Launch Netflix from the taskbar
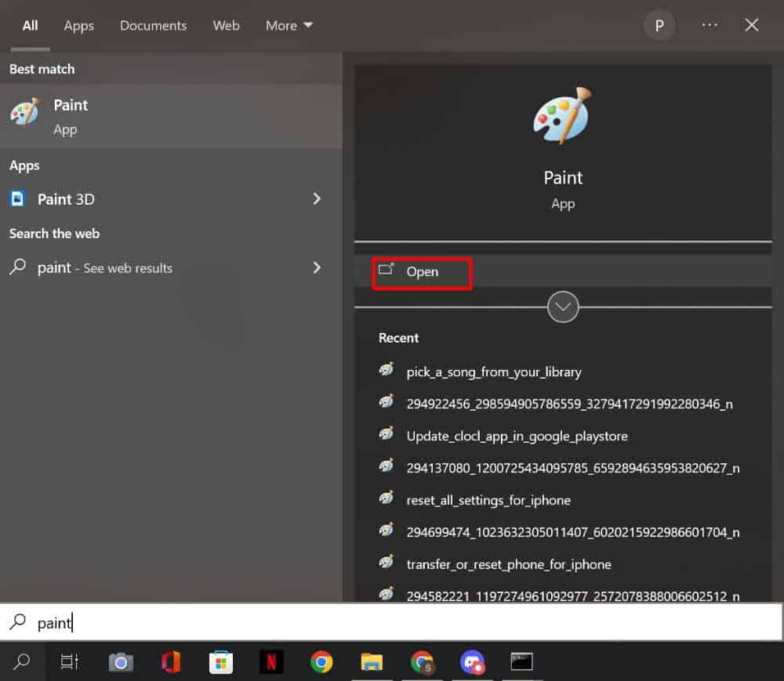This screenshot has width=784, height=681. click(x=271, y=662)
